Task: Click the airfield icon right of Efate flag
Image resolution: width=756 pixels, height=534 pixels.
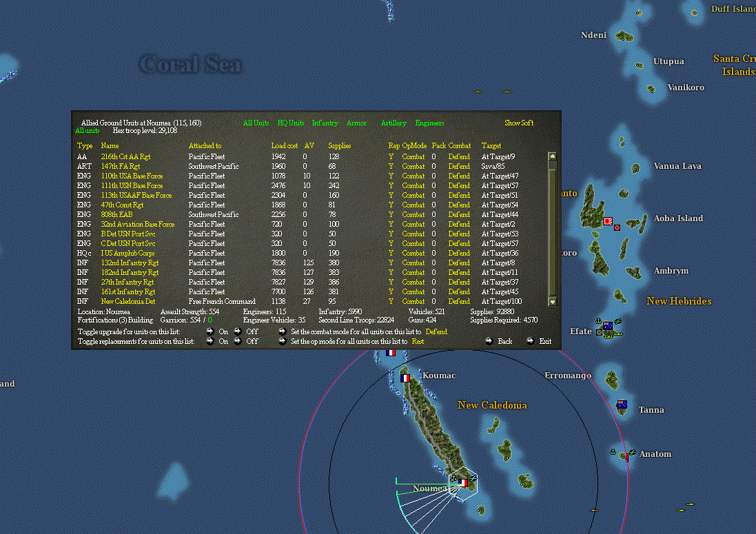Action: [617, 322]
